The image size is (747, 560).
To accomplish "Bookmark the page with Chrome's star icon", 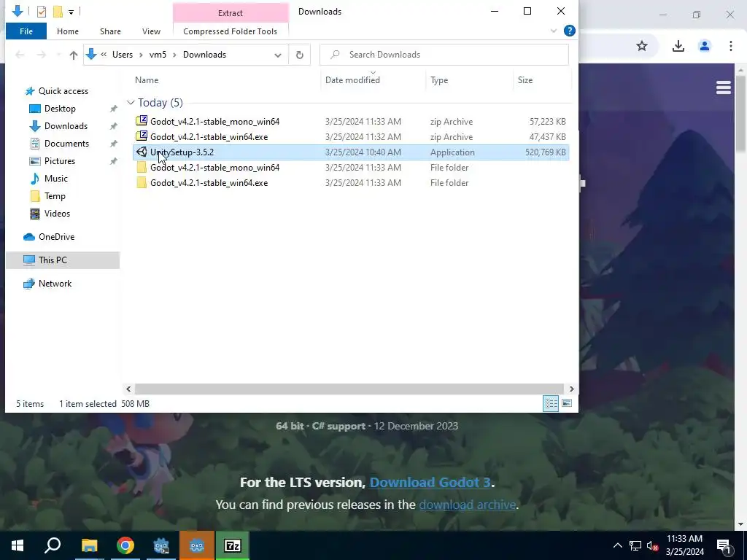I will pos(642,46).
